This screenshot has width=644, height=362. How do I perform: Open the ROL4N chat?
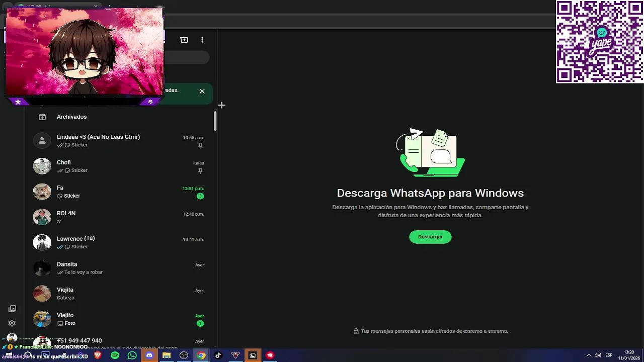pyautogui.click(x=120, y=217)
